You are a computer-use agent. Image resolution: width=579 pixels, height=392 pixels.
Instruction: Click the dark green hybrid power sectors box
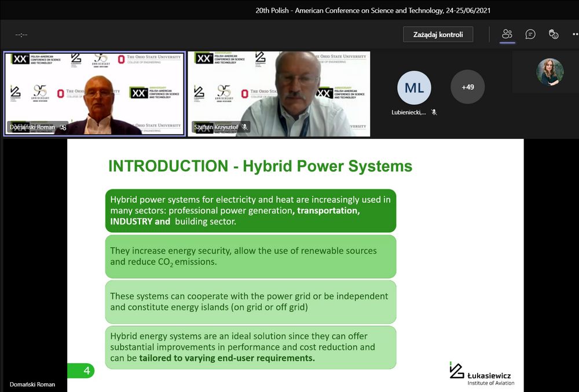250,210
